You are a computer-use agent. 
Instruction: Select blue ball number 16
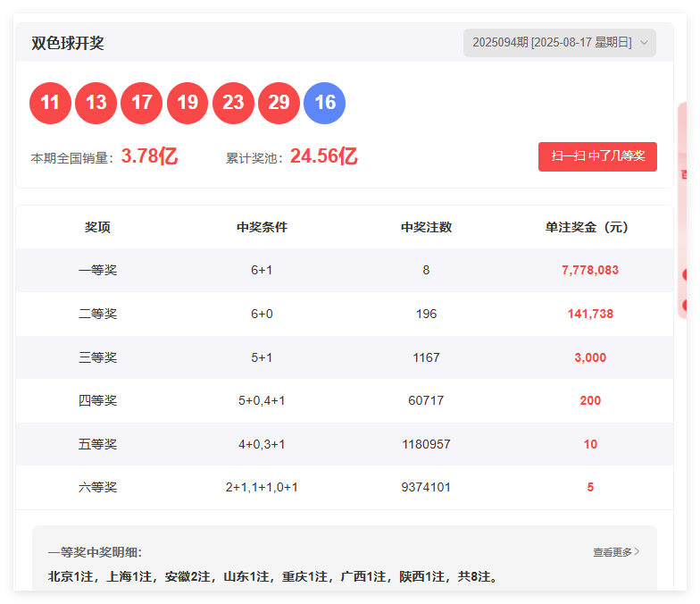coord(325,103)
